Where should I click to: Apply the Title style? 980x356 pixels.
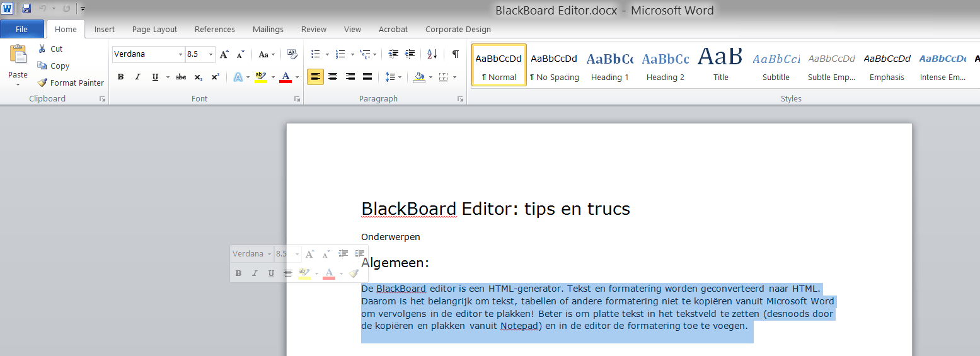pyautogui.click(x=720, y=65)
